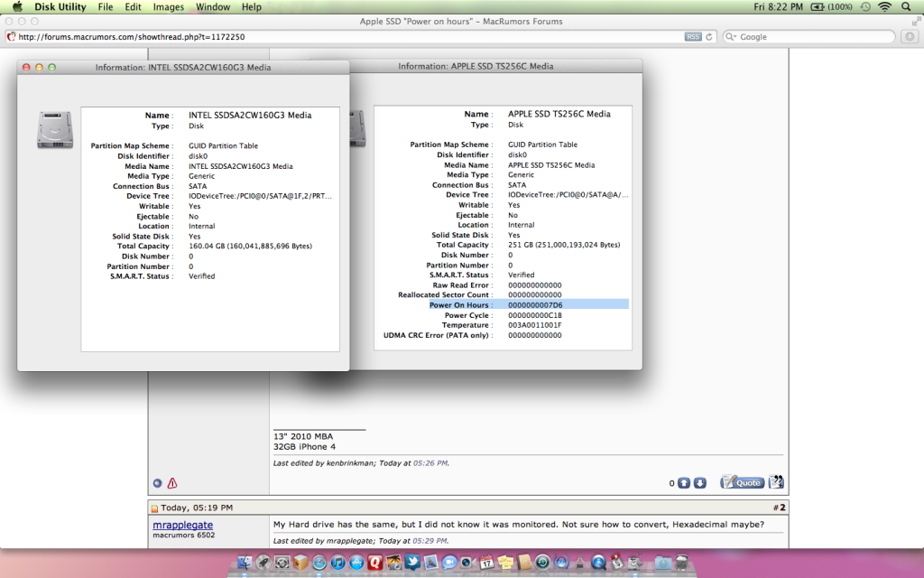Screen dimensions: 924x578
Task: Reload the page with the refresh icon
Action: 709,36
